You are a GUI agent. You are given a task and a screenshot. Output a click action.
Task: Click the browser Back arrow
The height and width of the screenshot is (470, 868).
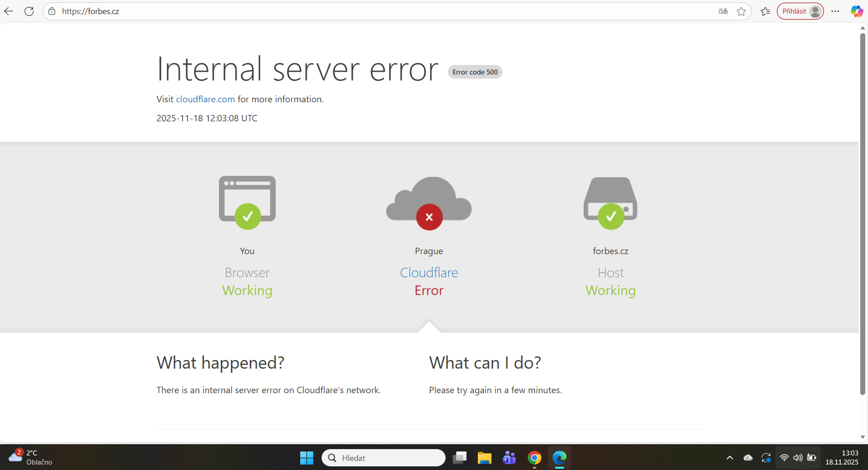click(9, 11)
